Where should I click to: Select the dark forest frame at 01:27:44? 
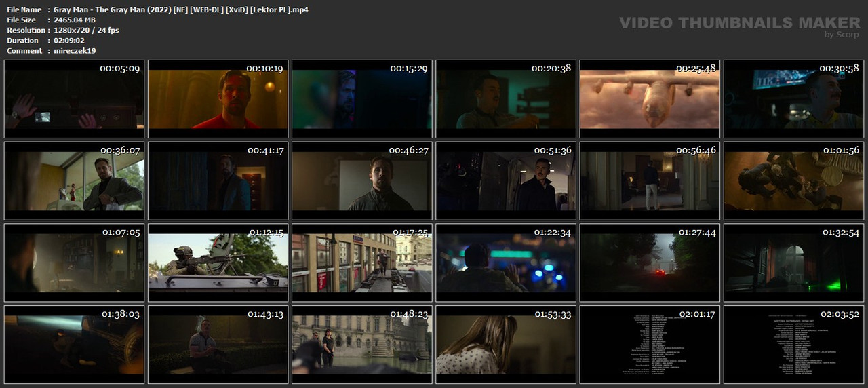650,263
